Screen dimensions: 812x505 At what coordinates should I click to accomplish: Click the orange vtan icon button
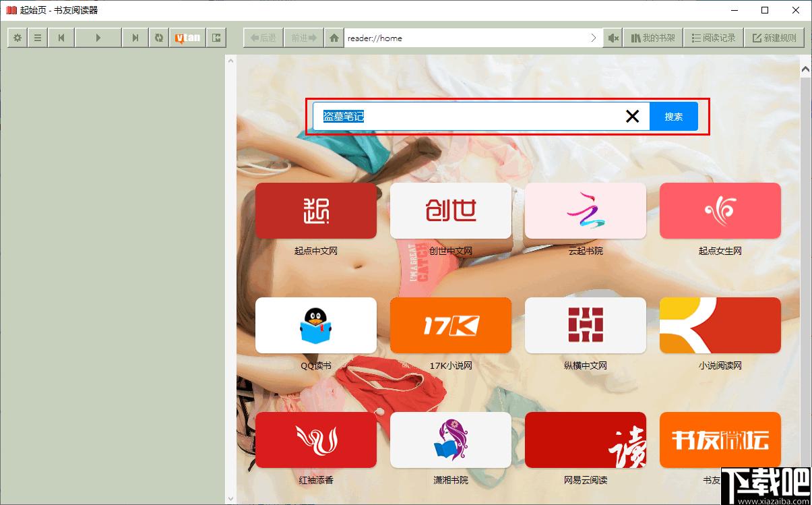188,38
